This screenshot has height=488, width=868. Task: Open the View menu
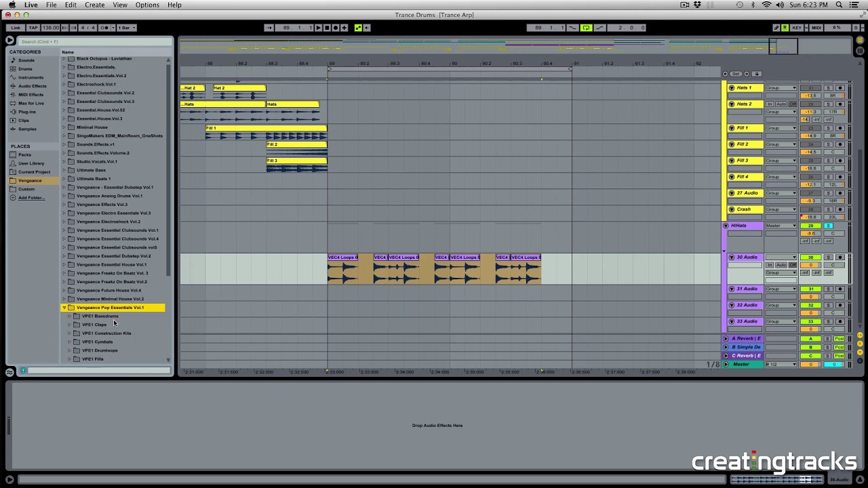[120, 5]
